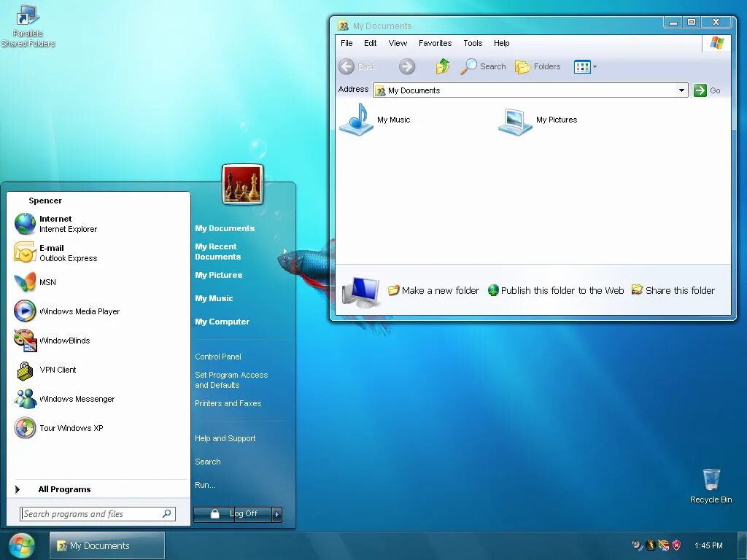This screenshot has height=560, width=747.
Task: Open the Edit menu
Action: coord(370,43)
